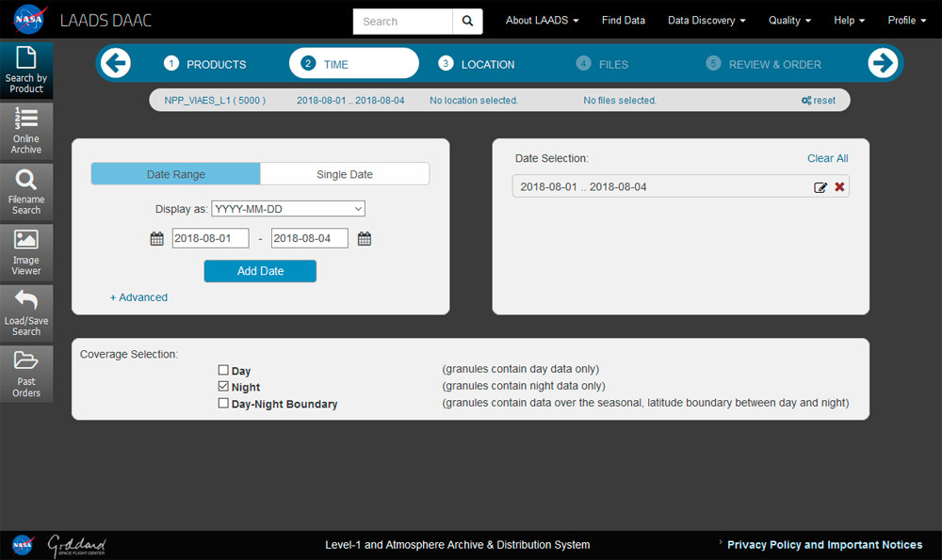Viewport: 942px width, 560px height.
Task: Edit the 2018-08-01 date selection
Action: click(x=820, y=187)
